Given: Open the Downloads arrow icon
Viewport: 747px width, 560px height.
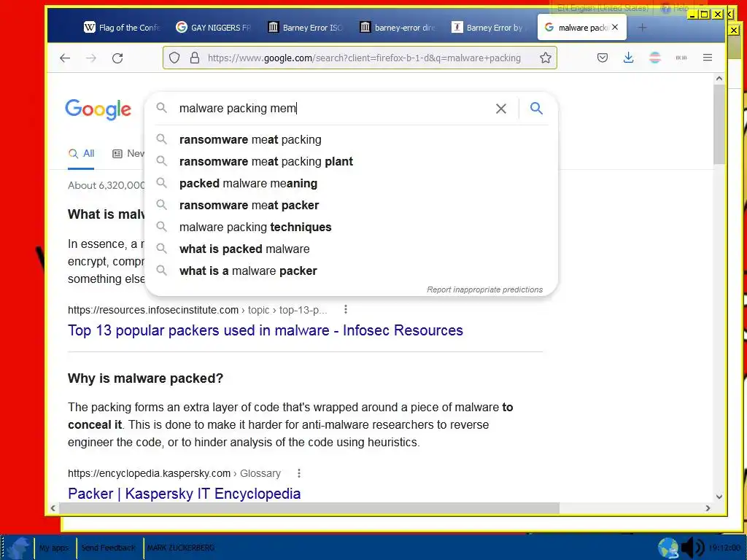Looking at the screenshot, I should click(628, 58).
